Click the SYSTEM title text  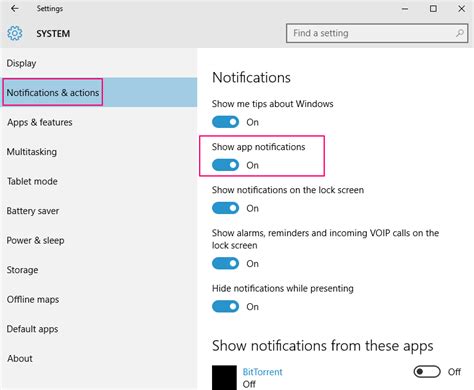pyautogui.click(x=53, y=34)
